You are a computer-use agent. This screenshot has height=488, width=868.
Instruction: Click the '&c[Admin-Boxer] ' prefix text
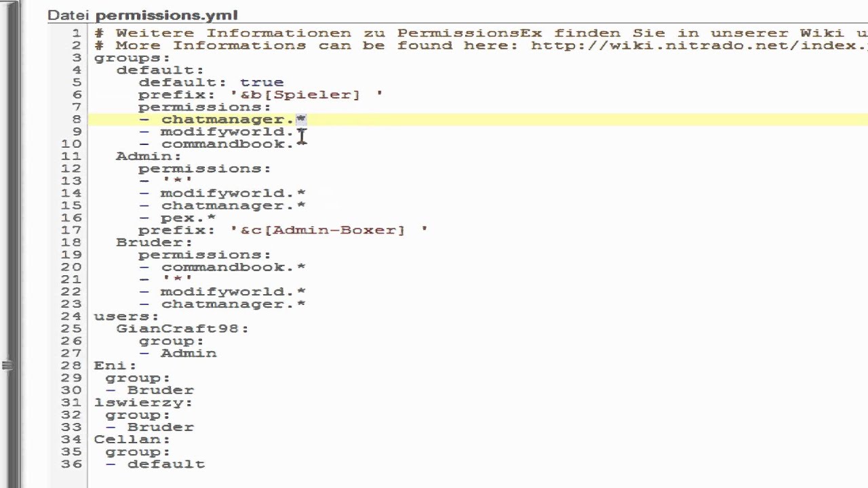click(329, 230)
